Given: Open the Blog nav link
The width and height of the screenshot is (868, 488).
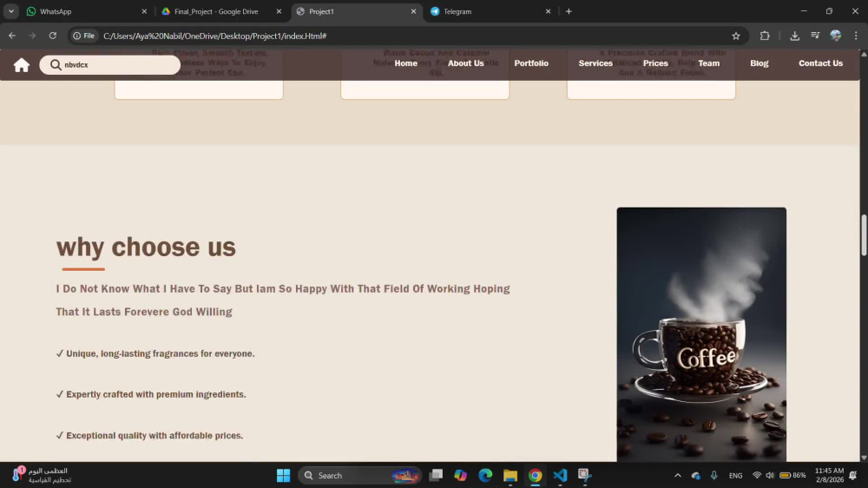Looking at the screenshot, I should (x=759, y=63).
